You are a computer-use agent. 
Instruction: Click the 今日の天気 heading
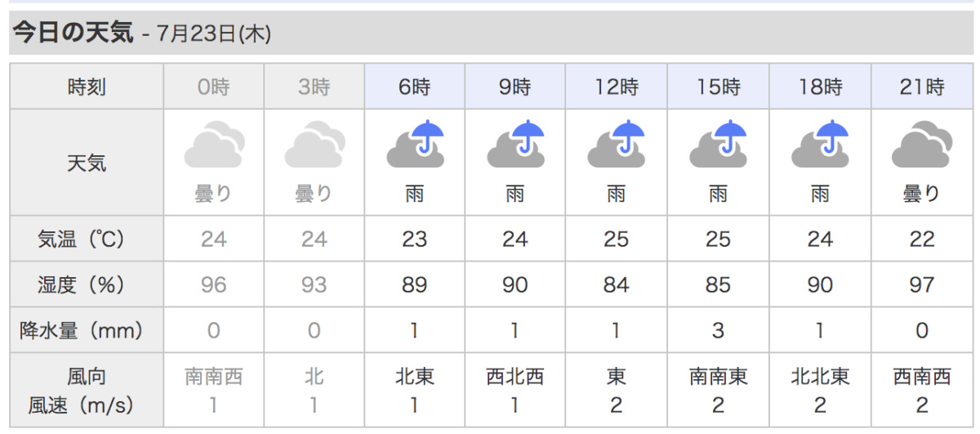point(73,33)
